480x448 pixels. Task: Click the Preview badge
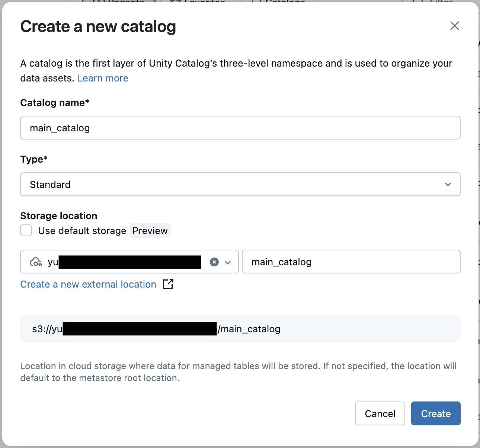[x=150, y=231]
